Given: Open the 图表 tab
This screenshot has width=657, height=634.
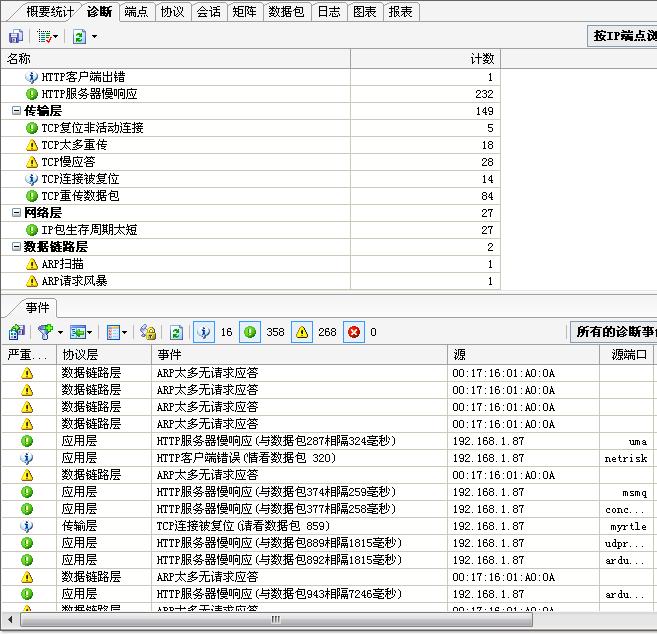Looking at the screenshot, I should (x=365, y=12).
